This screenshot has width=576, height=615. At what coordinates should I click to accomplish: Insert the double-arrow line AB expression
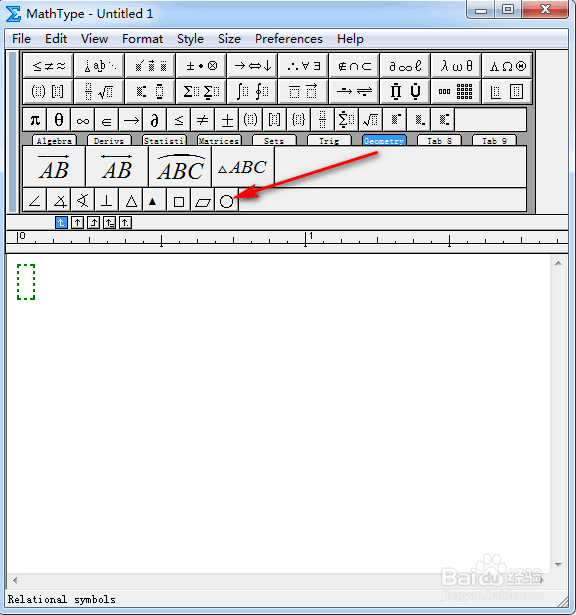(117, 167)
